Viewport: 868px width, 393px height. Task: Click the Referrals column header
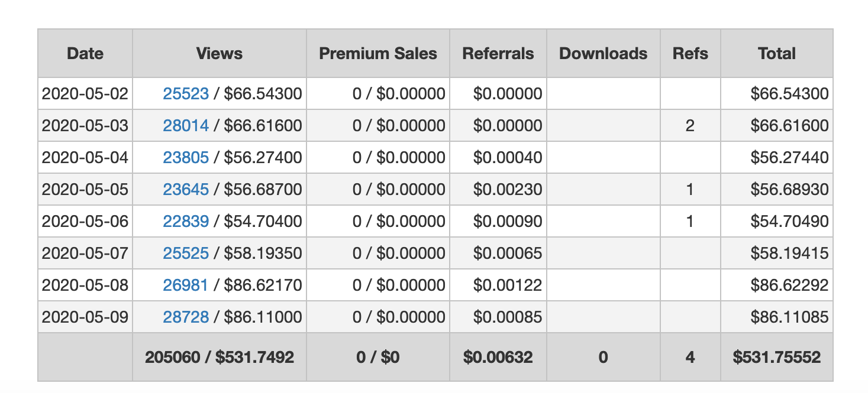498,54
